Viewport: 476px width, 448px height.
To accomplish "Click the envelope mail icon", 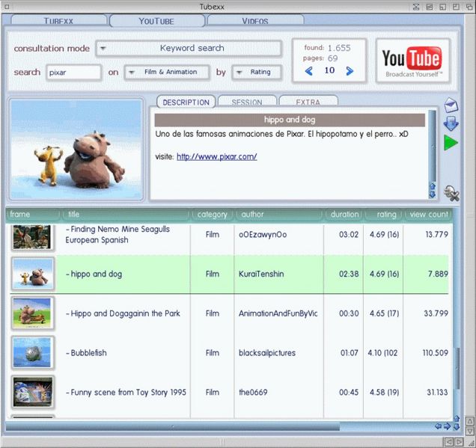I will coord(451,105).
